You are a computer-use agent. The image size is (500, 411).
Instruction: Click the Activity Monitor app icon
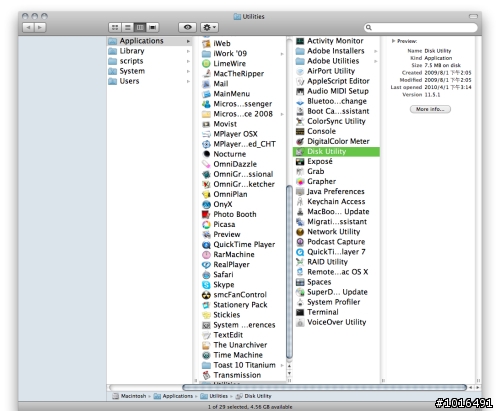pos(300,41)
